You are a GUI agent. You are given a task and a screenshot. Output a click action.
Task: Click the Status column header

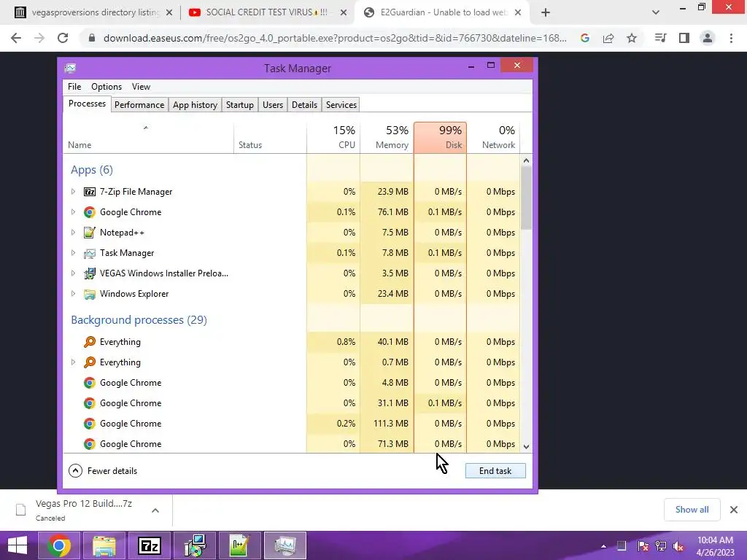pyautogui.click(x=270, y=137)
